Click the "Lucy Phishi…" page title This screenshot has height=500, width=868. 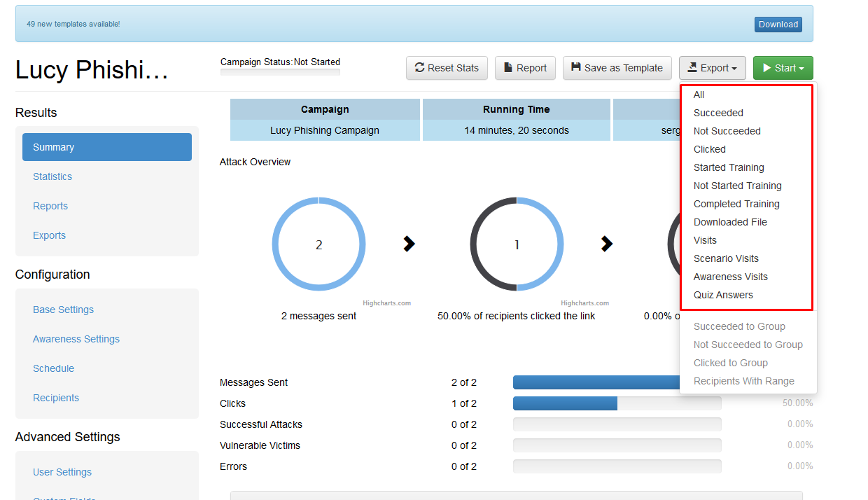click(92, 70)
